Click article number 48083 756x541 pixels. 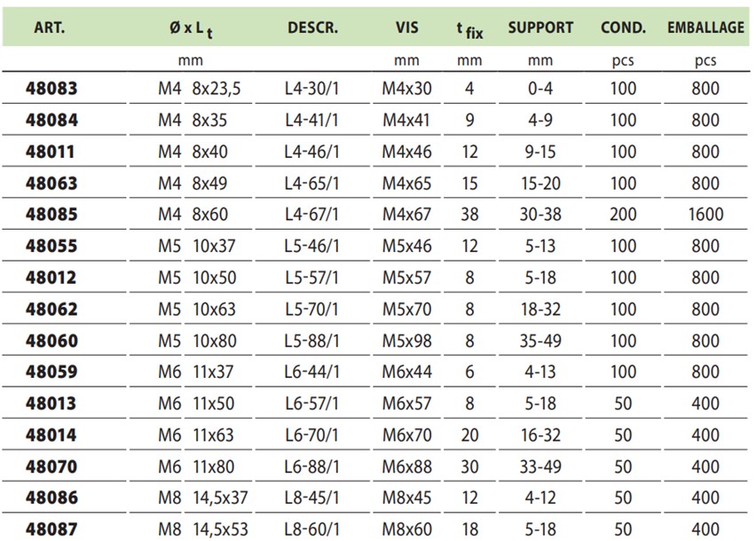pyautogui.click(x=51, y=89)
